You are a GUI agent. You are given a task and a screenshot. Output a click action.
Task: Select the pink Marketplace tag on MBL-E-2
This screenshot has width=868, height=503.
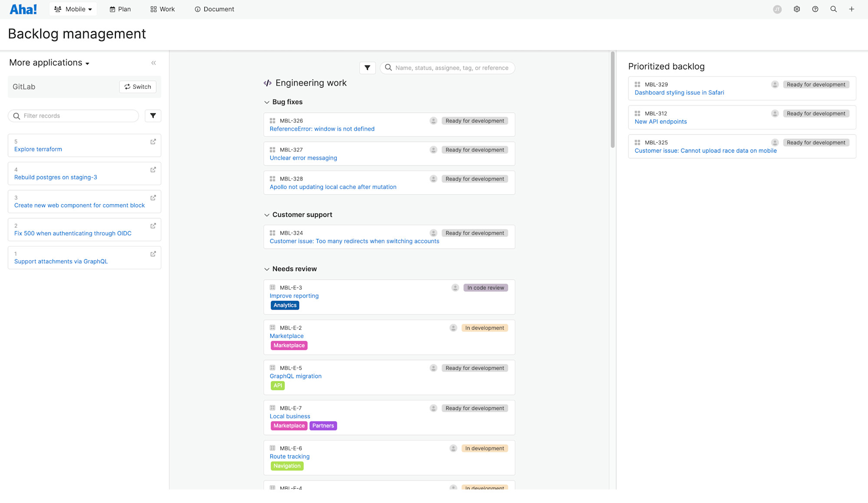tap(289, 345)
